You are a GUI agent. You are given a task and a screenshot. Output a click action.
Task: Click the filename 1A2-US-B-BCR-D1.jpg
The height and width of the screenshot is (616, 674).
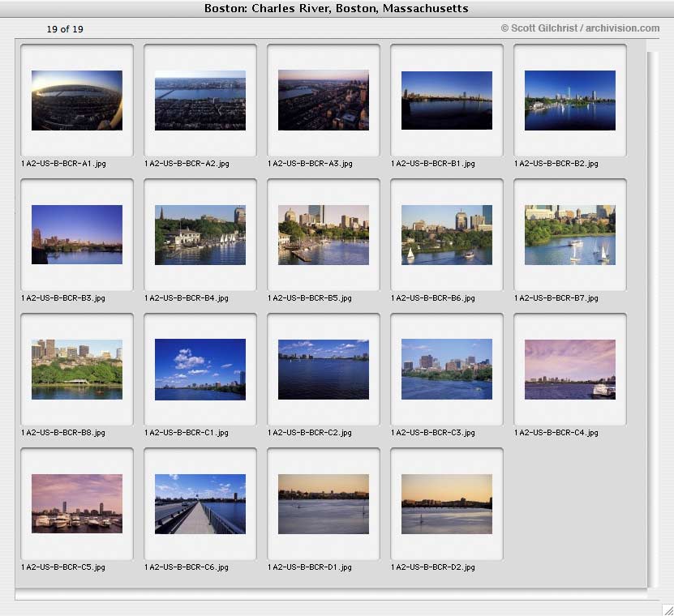pyautogui.click(x=310, y=567)
